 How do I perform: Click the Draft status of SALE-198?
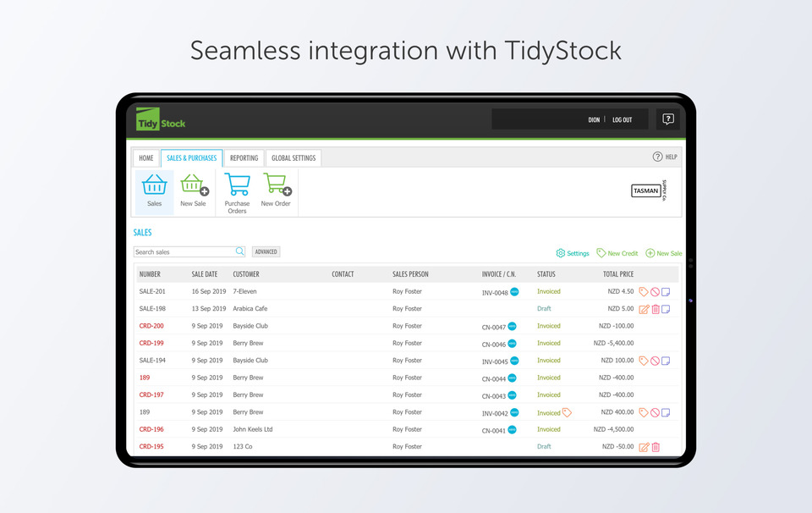[x=544, y=308]
